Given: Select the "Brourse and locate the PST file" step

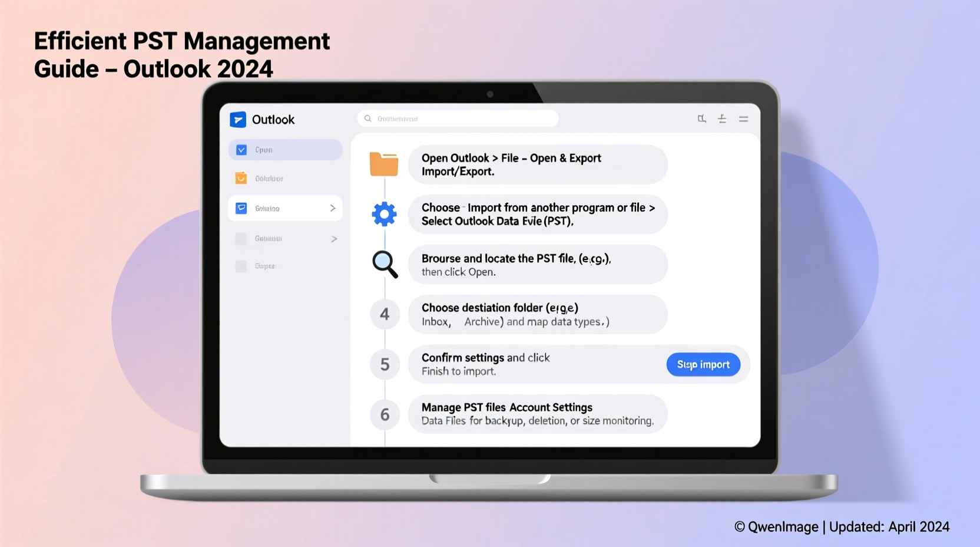Looking at the screenshot, I should pyautogui.click(x=538, y=265).
